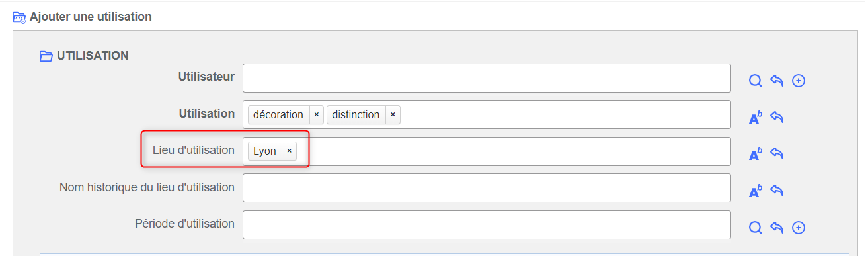Click the undo arrow icon in Utilisation row
The image size is (868, 256).
point(777,117)
